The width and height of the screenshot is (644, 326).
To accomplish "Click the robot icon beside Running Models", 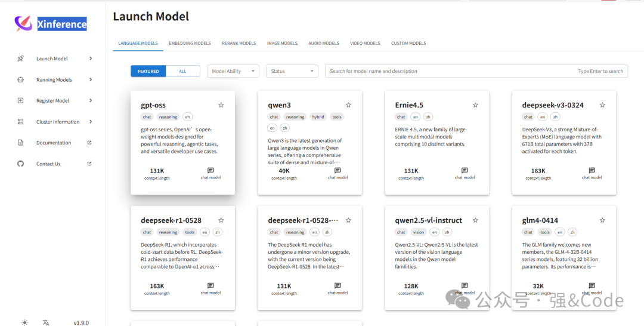I will 20,80.
